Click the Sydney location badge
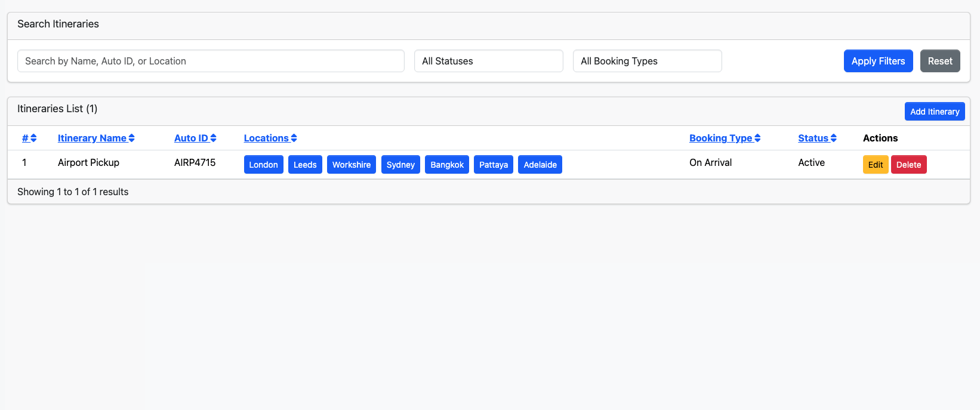Screen dimensions: 980x410 (x=400, y=165)
